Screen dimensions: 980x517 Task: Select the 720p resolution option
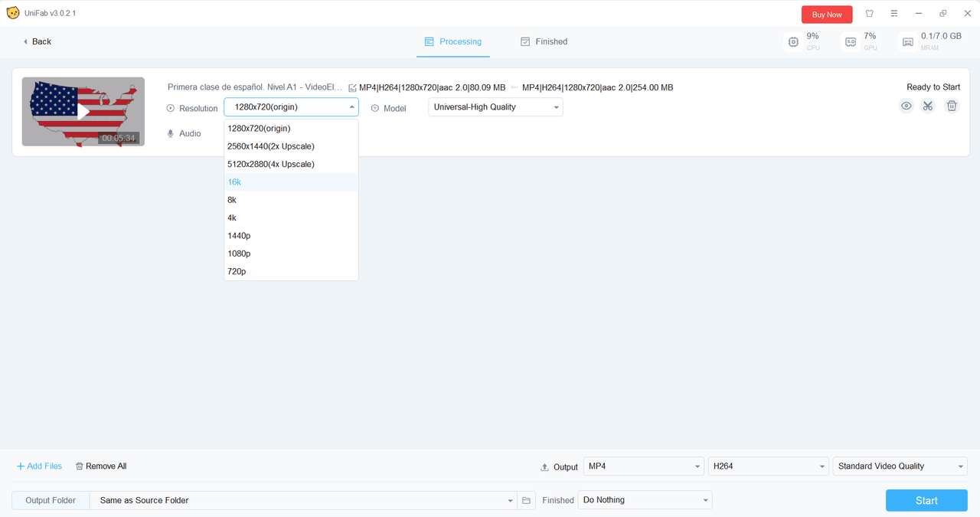pos(291,271)
